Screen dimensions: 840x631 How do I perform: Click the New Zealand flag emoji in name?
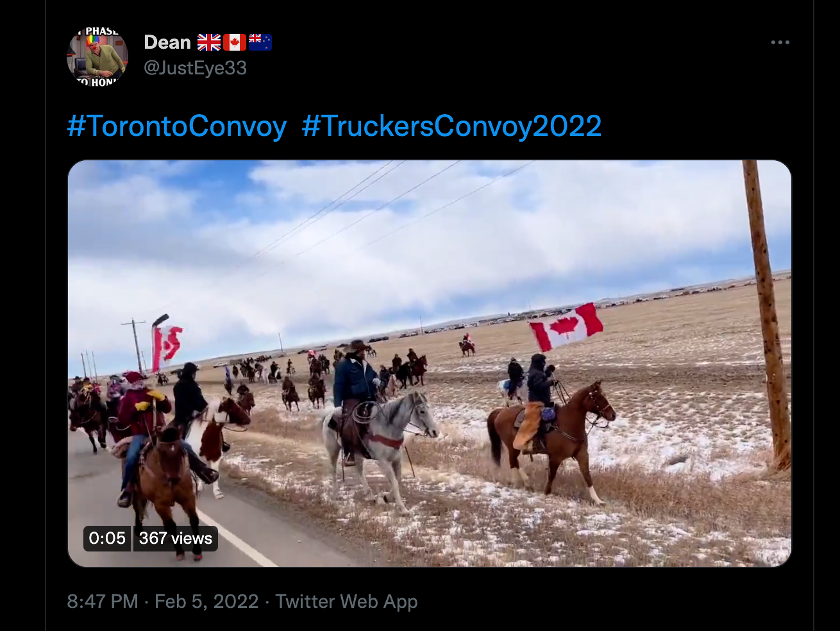260,42
